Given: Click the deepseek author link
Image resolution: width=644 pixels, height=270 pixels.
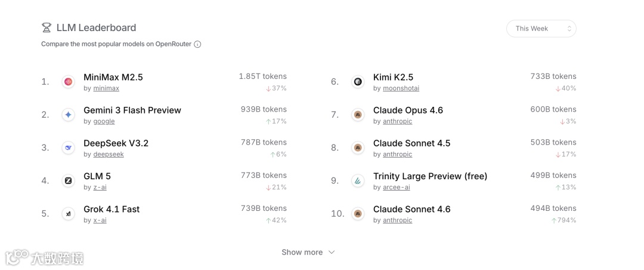Looking at the screenshot, I should point(109,154).
